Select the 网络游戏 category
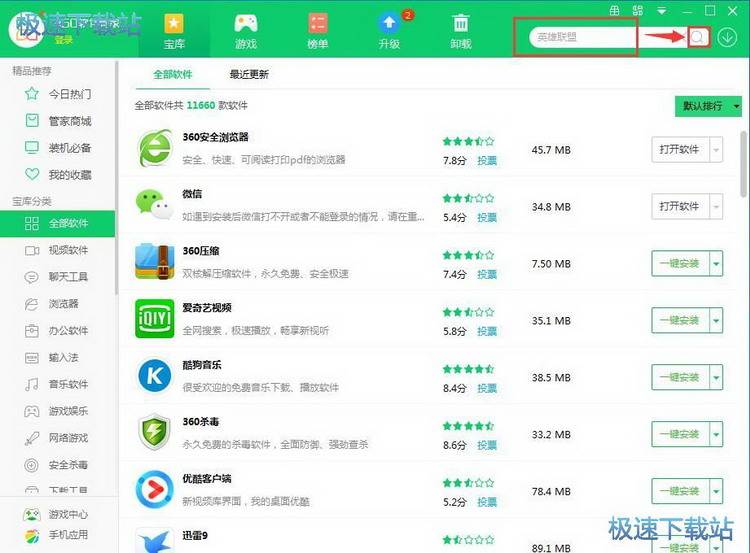750x553 pixels. (56, 438)
